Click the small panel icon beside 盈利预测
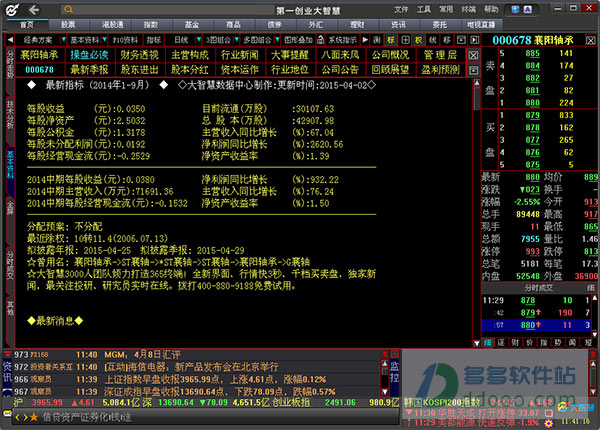 click(x=473, y=70)
